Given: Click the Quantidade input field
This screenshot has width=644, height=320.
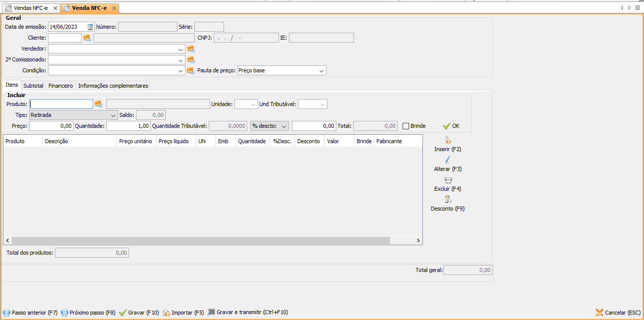Looking at the screenshot, I should [x=128, y=126].
